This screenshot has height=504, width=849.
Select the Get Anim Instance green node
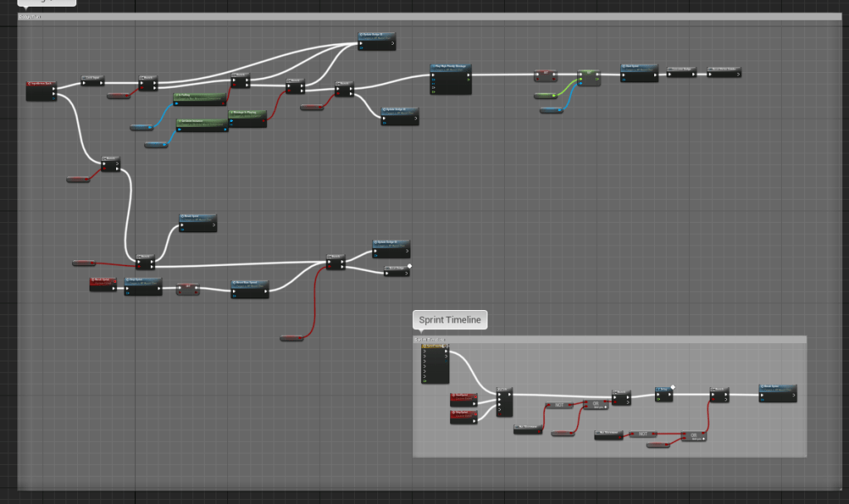coord(201,124)
